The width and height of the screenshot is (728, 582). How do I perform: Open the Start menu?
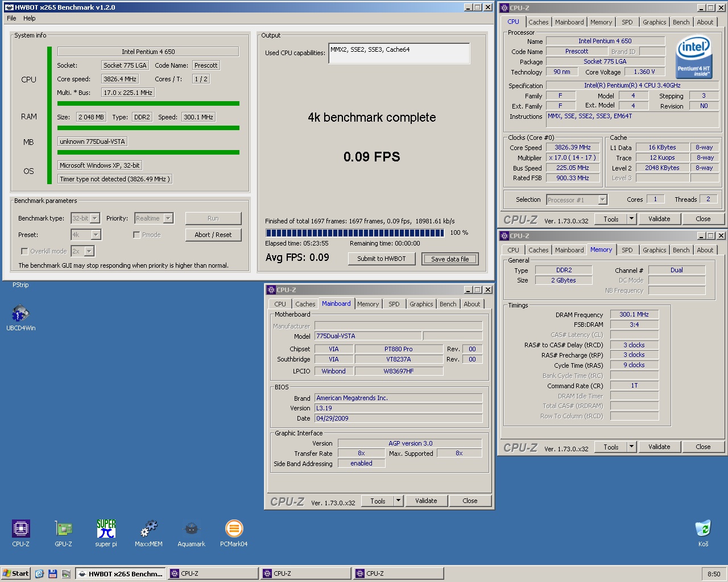point(15,573)
